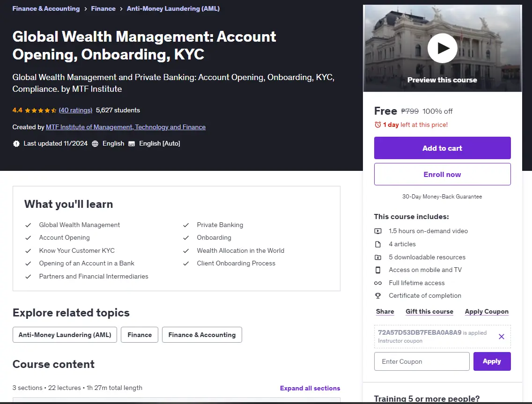
Task: Click '5,627 students' text
Action: 118,110
